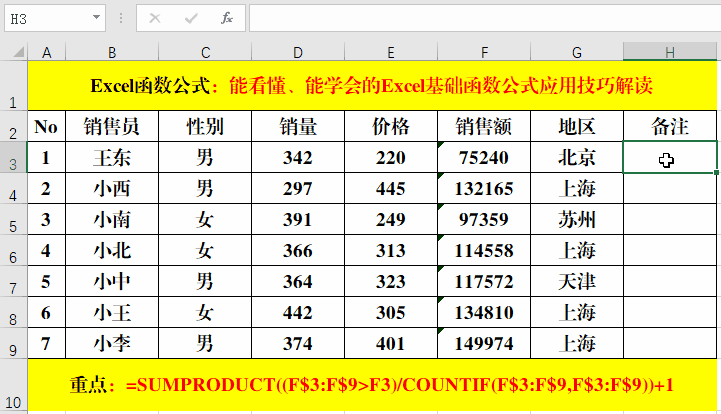721x414 pixels.
Task: Click the Select All corner triangle
Action: (18, 52)
